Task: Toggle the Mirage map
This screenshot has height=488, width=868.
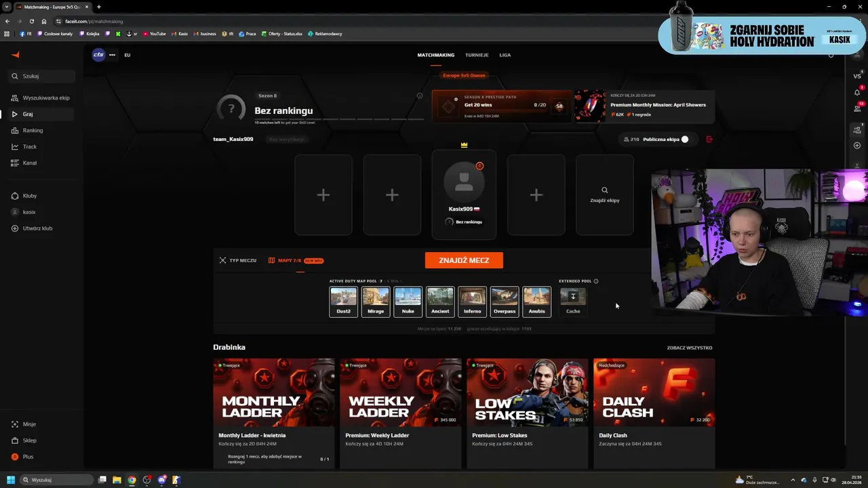Action: click(376, 302)
